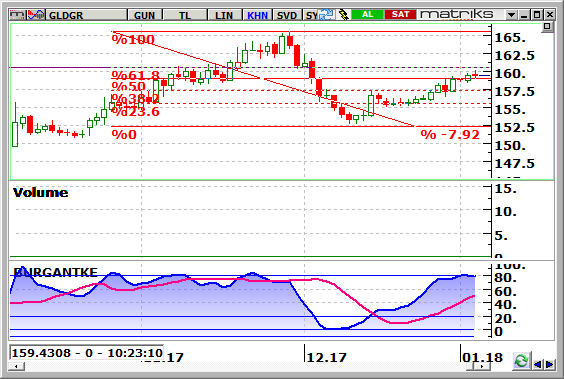The height and width of the screenshot is (379, 564).
Task: Click the blue left navigation arrow
Action: (538, 364)
